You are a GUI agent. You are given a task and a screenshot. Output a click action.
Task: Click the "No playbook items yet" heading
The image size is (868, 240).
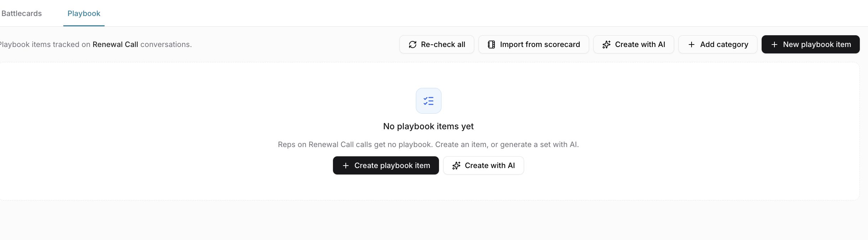pos(428,126)
